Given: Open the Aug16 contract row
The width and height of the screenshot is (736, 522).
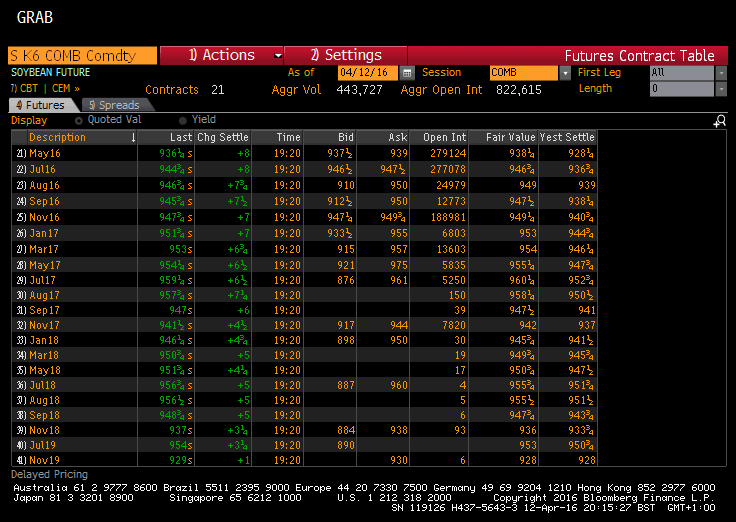Looking at the screenshot, I should (304, 185).
